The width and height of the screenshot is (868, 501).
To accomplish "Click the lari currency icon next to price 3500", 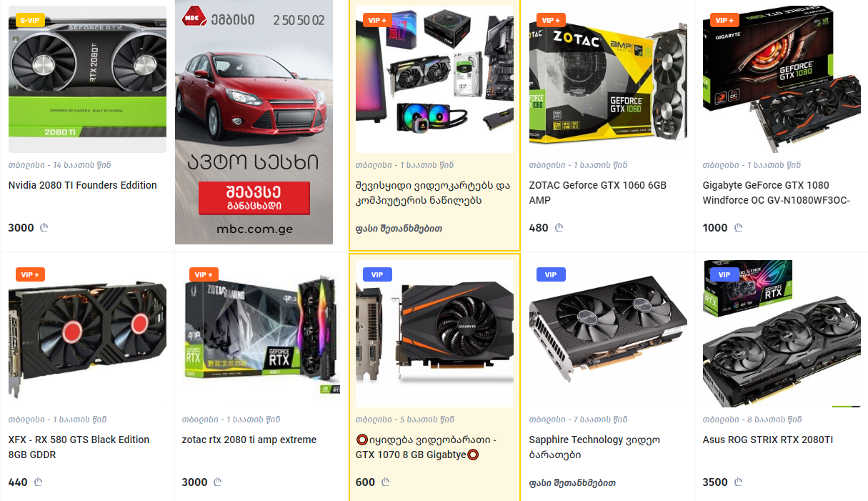I will (739, 482).
